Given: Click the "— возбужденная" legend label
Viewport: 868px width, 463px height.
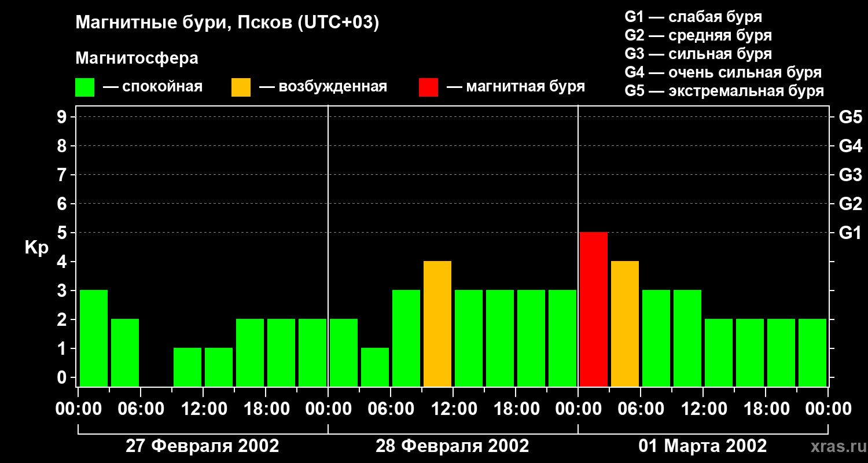Looking at the screenshot, I should tap(323, 87).
